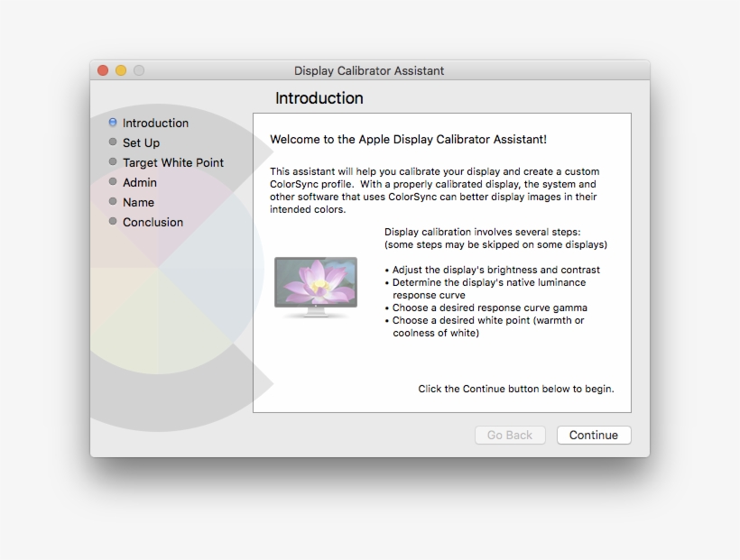Viewport: 740px width, 560px height.
Task: Click the gray bullet beside Target White Point
Action: point(113,161)
